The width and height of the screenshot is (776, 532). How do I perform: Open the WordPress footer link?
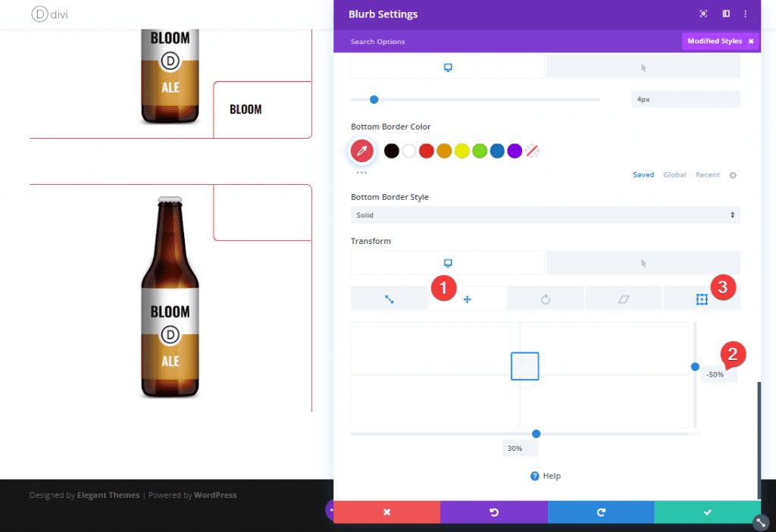[215, 495]
